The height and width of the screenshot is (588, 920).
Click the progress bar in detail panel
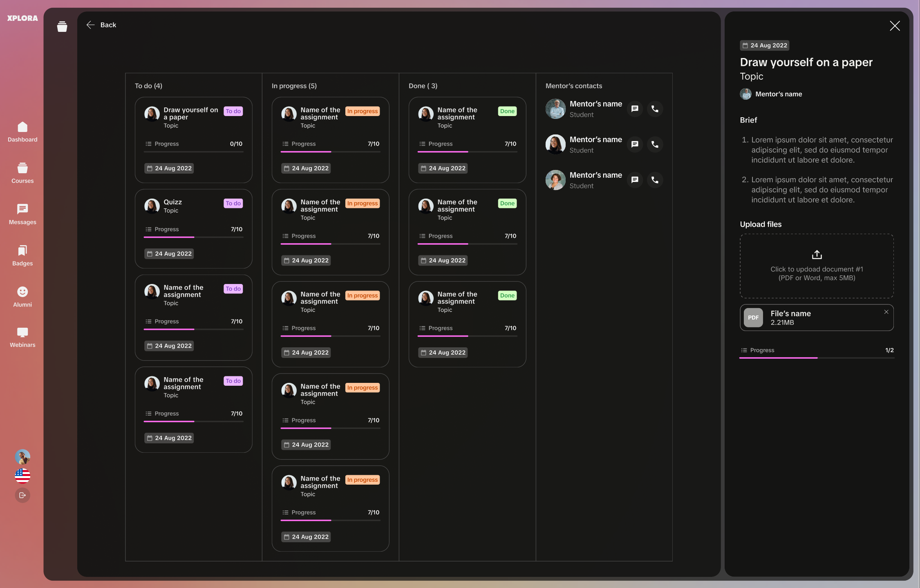pyautogui.click(x=817, y=358)
